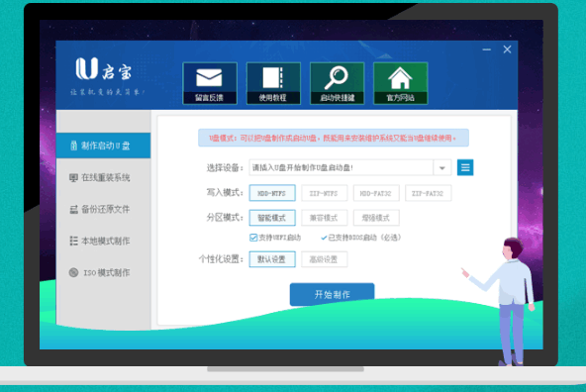Select ZIP-NTFS write mode

tap(324, 193)
